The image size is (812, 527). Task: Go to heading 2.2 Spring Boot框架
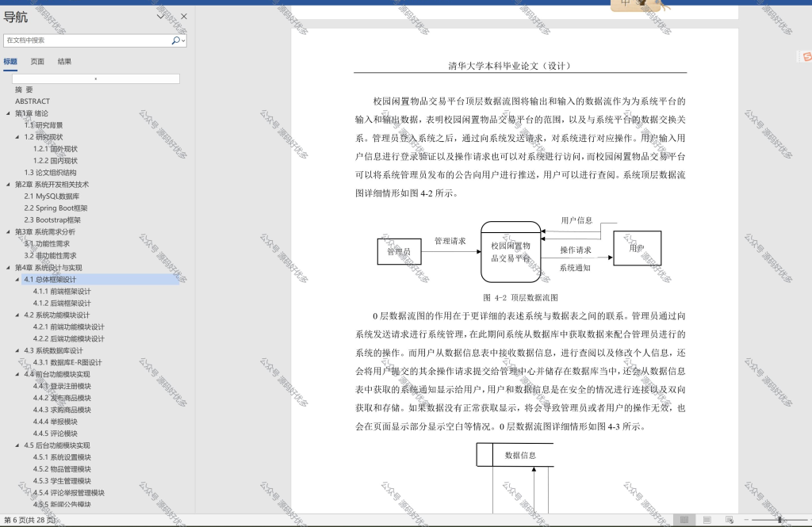(56, 208)
